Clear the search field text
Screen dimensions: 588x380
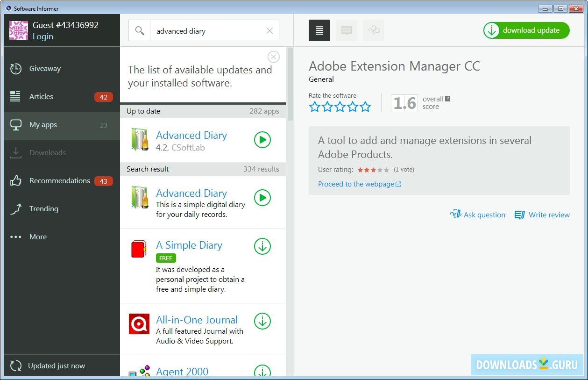click(269, 31)
